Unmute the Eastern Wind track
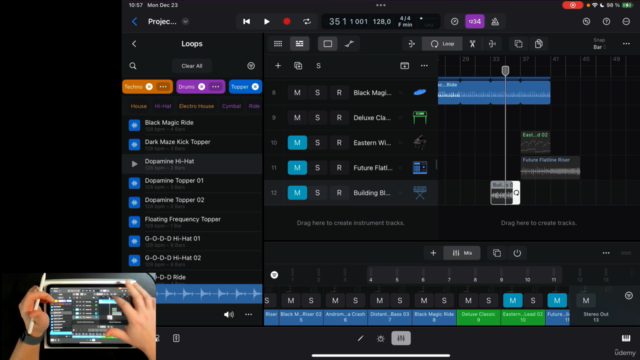 pyautogui.click(x=297, y=142)
